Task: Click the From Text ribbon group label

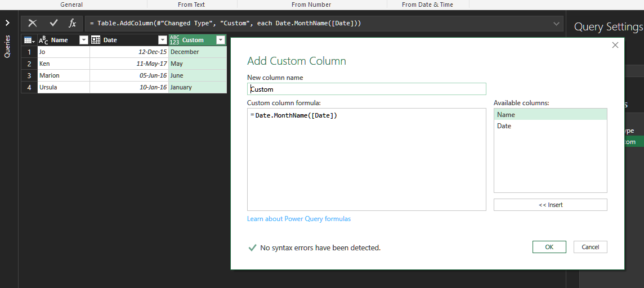Action: (191, 4)
